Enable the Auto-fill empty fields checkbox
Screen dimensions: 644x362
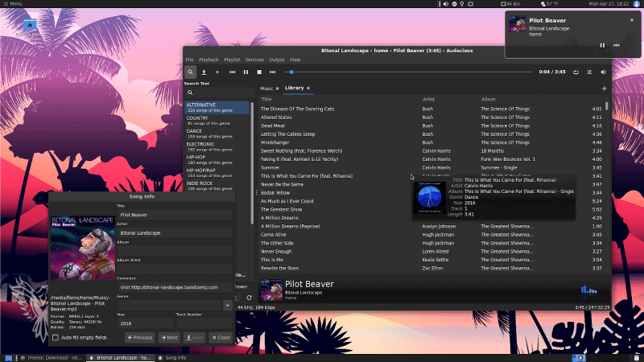click(x=56, y=337)
